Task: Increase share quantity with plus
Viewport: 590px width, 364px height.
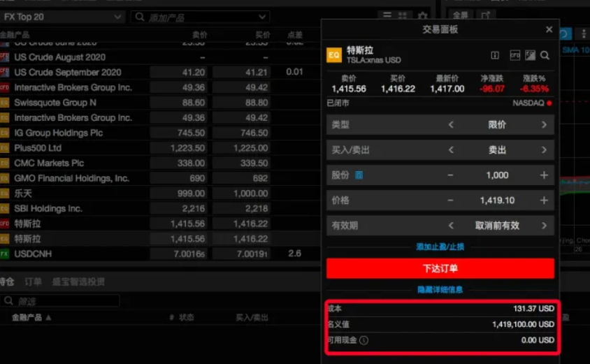Action: coord(544,175)
